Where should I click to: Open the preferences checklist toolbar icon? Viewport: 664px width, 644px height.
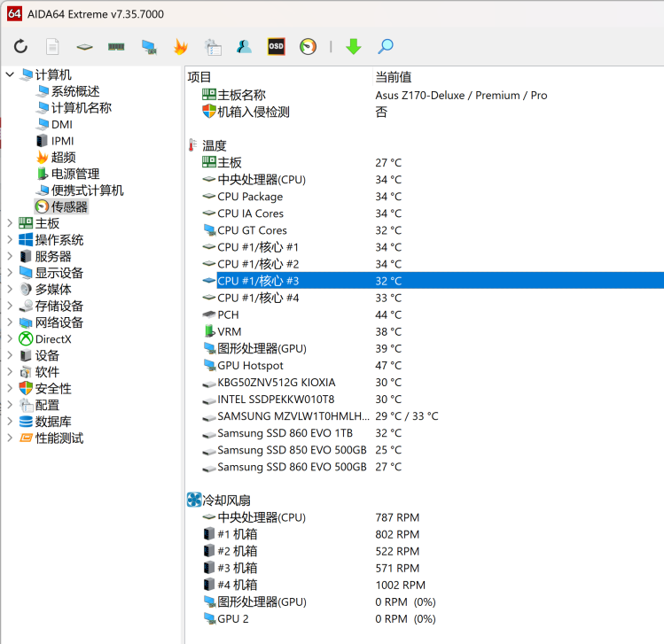coord(213,47)
